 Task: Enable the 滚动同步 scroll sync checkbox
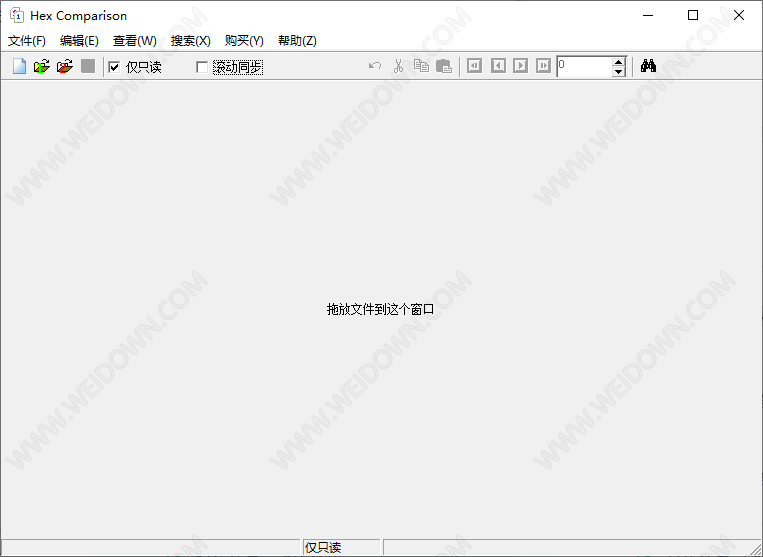tap(202, 67)
